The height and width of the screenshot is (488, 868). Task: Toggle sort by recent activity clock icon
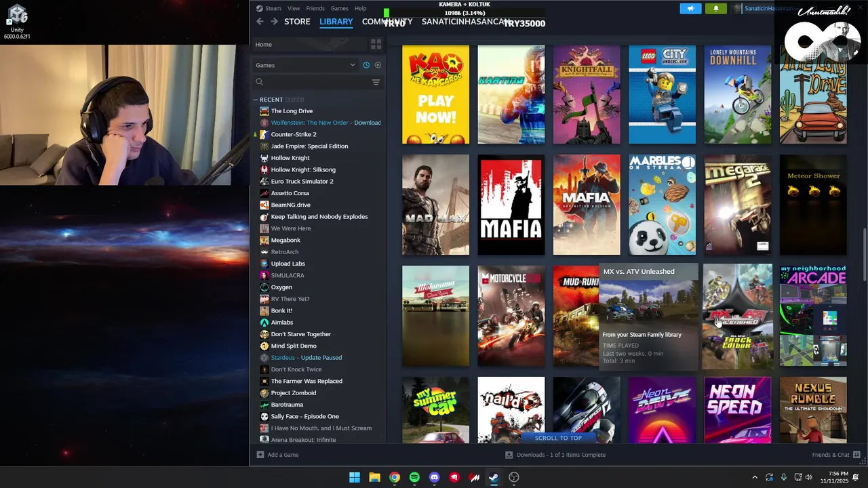click(366, 65)
